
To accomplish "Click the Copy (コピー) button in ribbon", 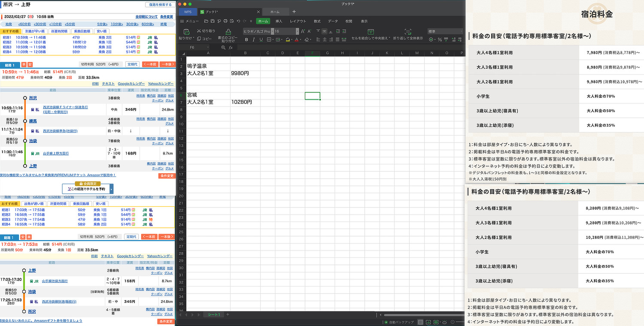I will pos(204,39).
